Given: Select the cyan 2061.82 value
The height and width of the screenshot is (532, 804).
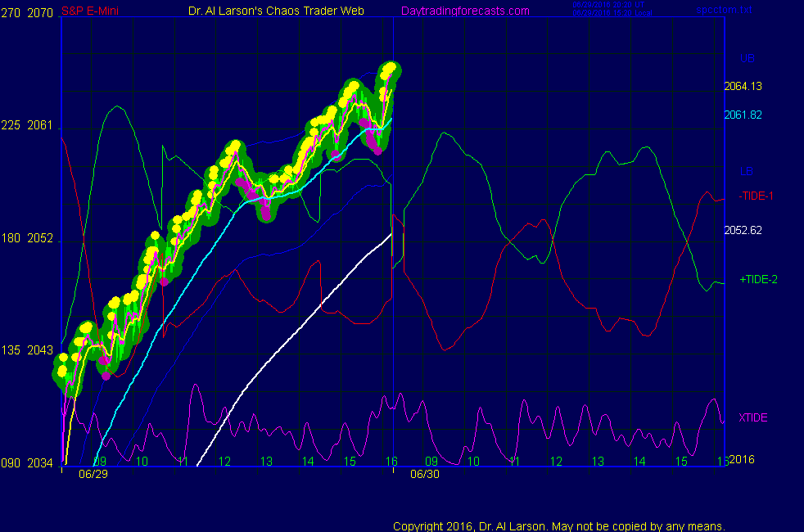Looking at the screenshot, I should [743, 115].
